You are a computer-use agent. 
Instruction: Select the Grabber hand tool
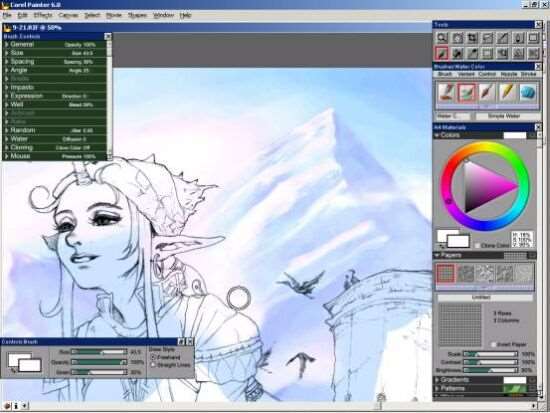tap(457, 38)
